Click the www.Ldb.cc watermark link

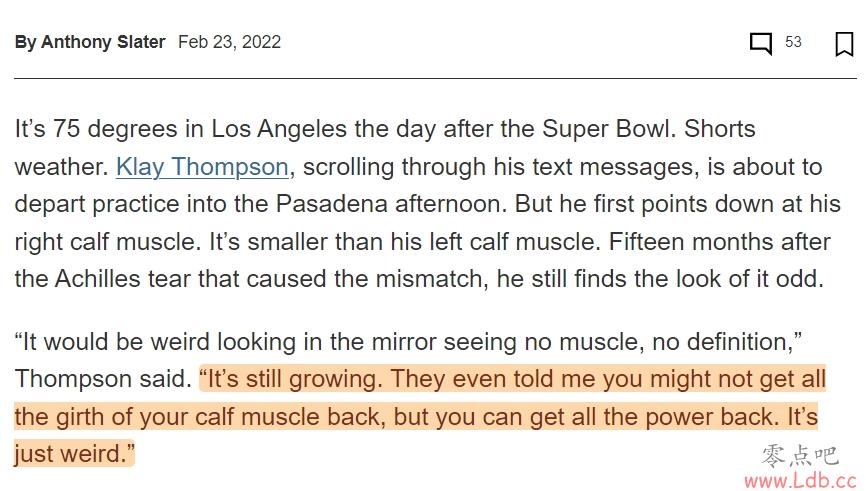coord(800,480)
